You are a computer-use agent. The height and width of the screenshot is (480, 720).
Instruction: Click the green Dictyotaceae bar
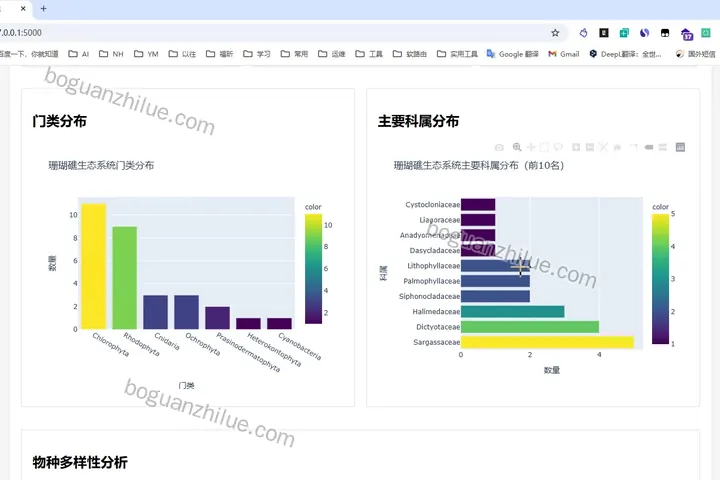pos(530,327)
